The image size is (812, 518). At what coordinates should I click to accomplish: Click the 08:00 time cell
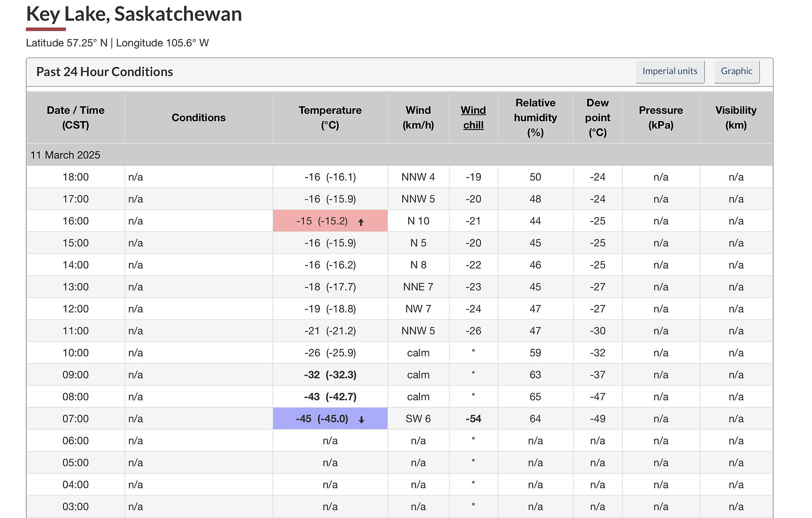coord(76,397)
